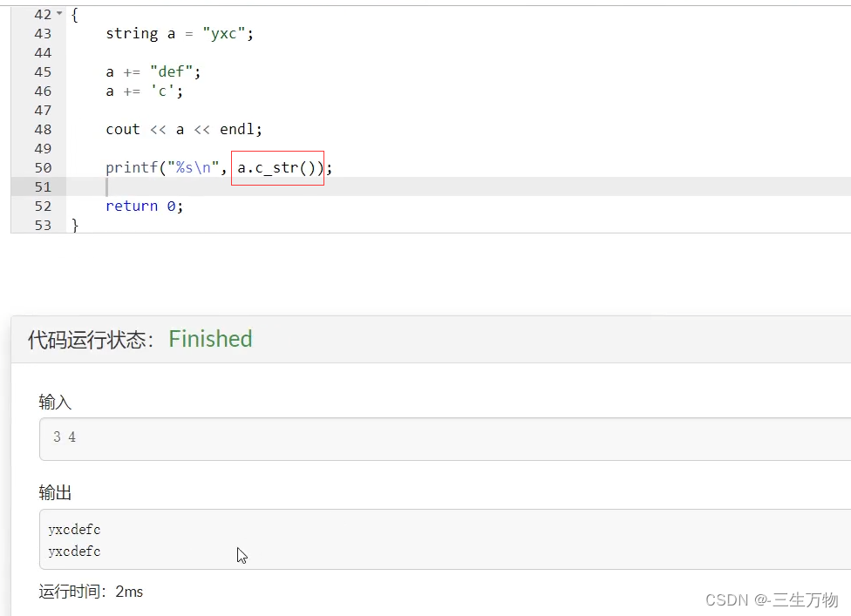851x616 pixels.
Task: Place cursor on empty line 51
Action: pyautogui.click(x=458, y=187)
